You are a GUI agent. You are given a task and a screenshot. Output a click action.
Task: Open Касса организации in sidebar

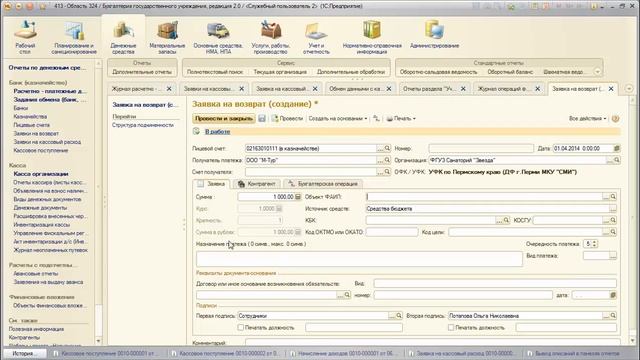pyautogui.click(x=41, y=174)
